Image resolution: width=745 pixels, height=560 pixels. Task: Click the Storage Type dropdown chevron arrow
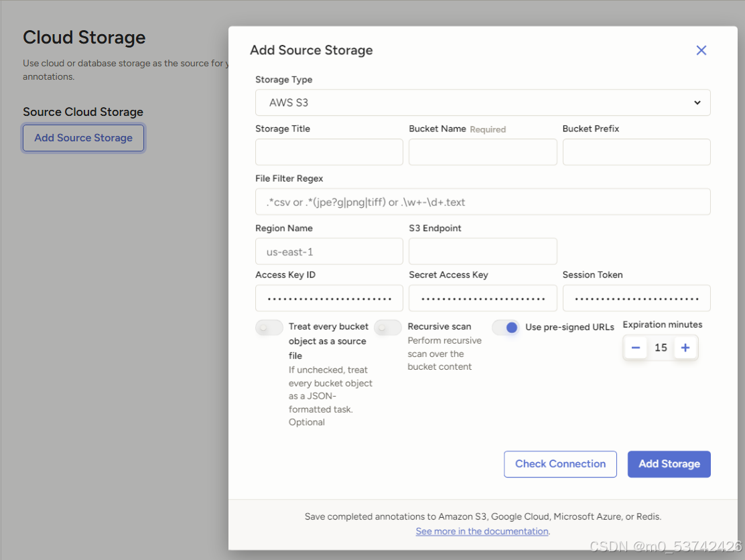(697, 103)
